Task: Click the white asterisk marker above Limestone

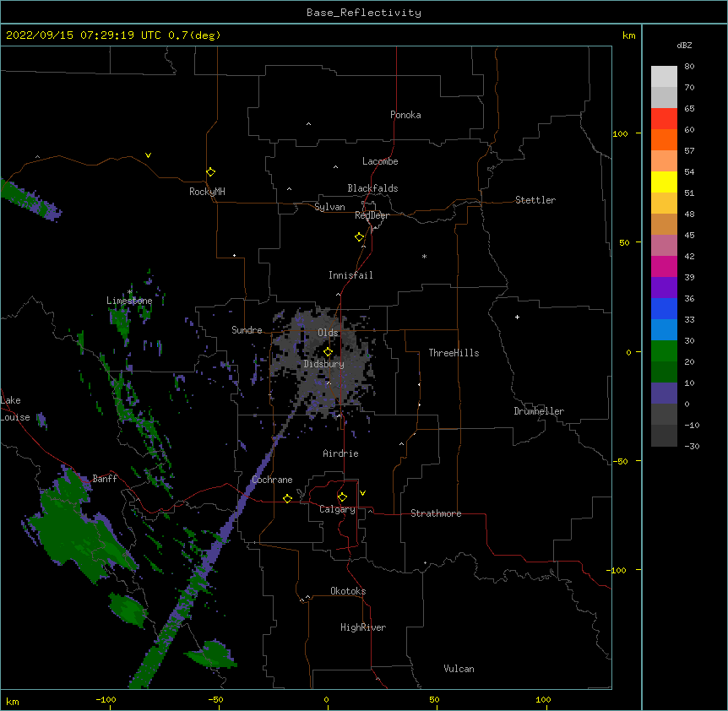Action: [129, 292]
